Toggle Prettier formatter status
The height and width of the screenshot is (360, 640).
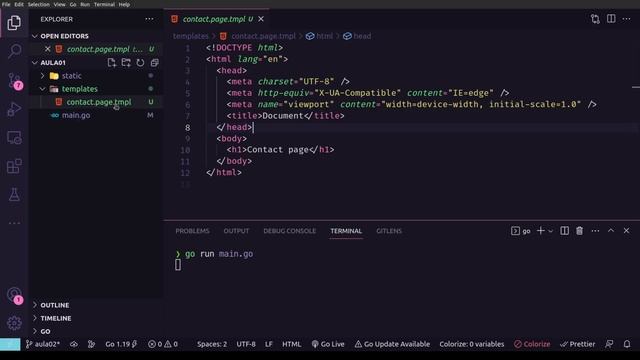tap(577, 344)
